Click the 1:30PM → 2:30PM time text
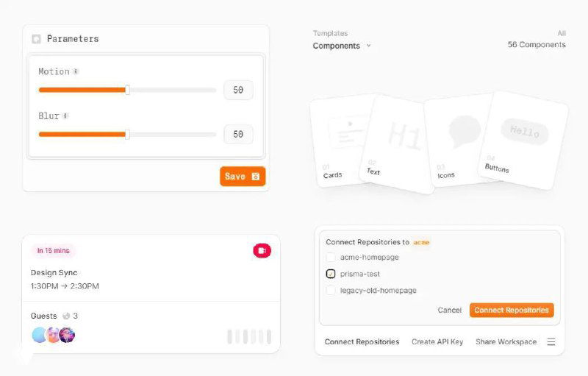The width and height of the screenshot is (588, 376). 65,286
